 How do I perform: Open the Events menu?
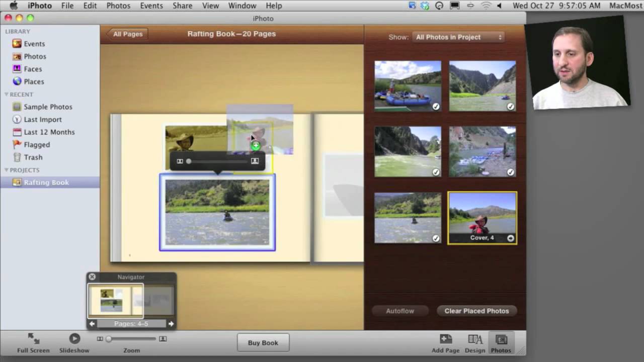tap(151, 6)
